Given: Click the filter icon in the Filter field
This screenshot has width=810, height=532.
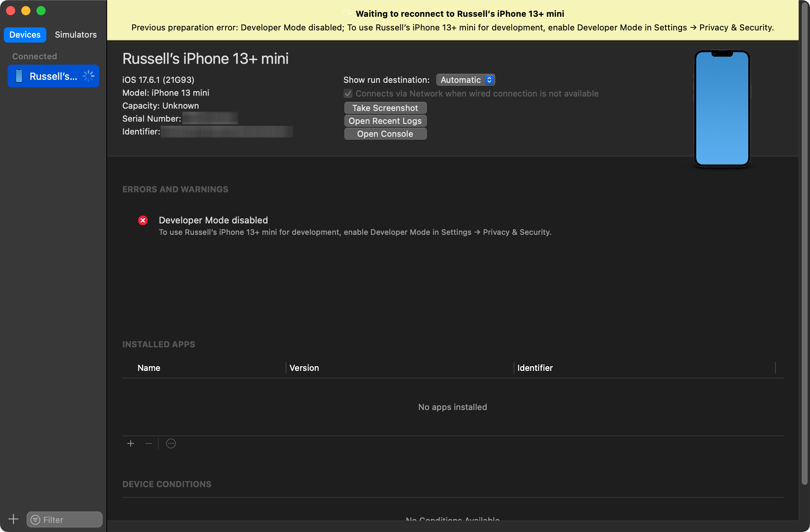Looking at the screenshot, I should tap(35, 519).
